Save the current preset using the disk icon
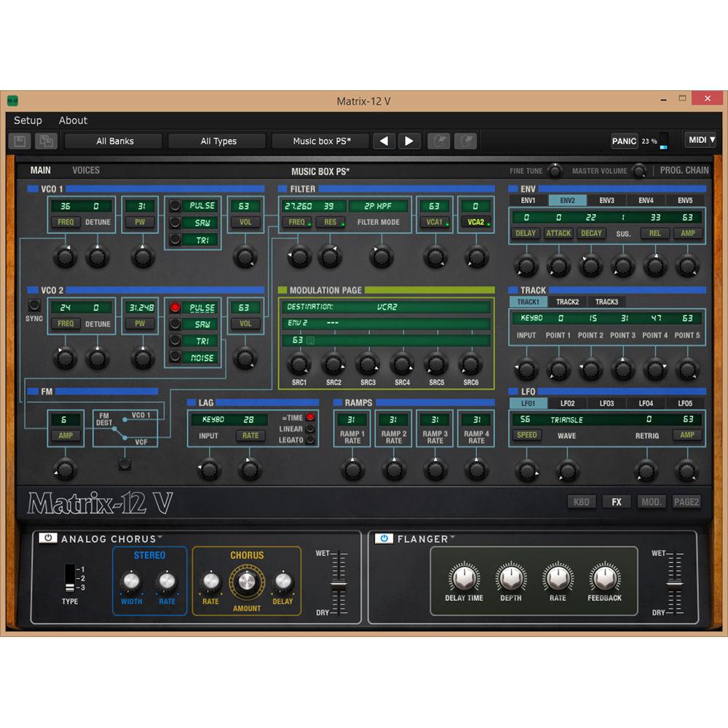This screenshot has height=728, width=728. tap(20, 141)
